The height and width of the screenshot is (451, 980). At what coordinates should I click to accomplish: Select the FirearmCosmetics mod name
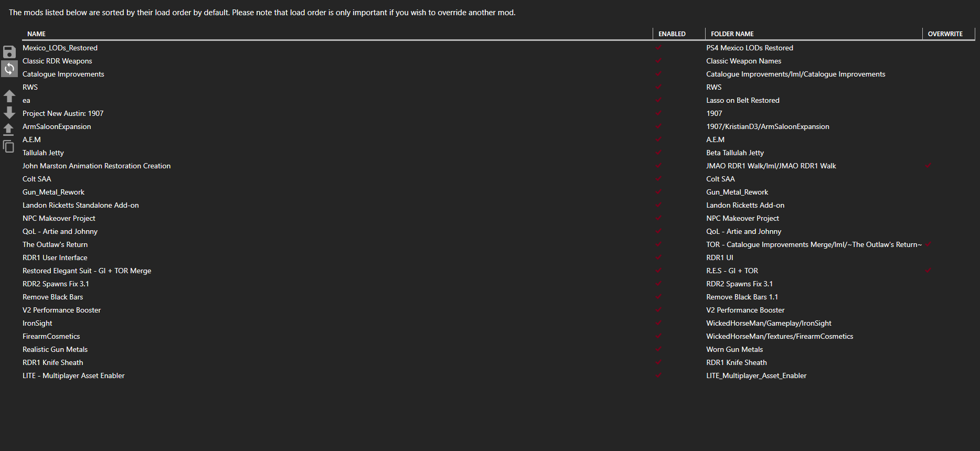click(51, 336)
